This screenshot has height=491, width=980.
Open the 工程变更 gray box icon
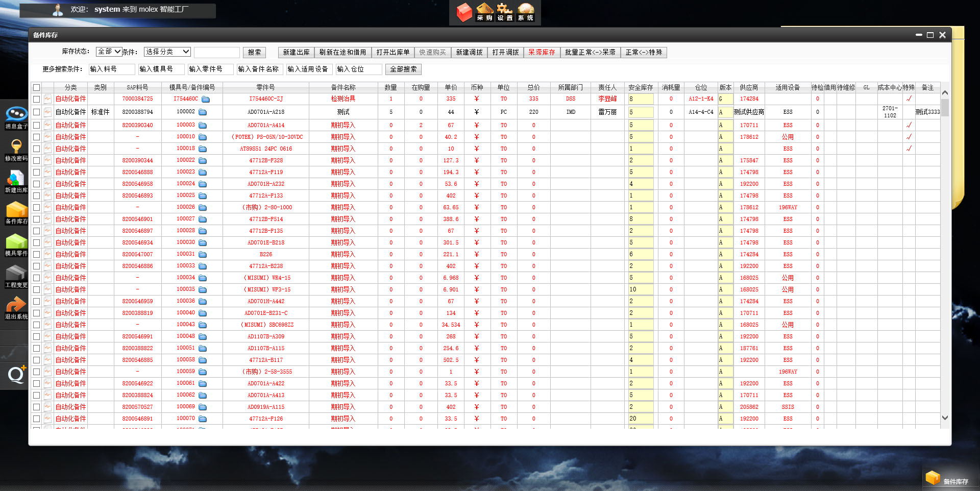(16, 274)
